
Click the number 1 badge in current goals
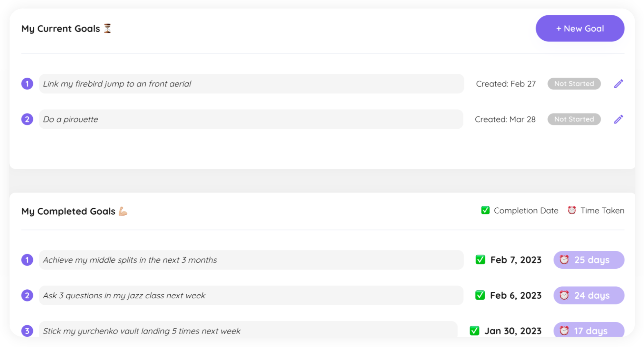pyautogui.click(x=27, y=84)
